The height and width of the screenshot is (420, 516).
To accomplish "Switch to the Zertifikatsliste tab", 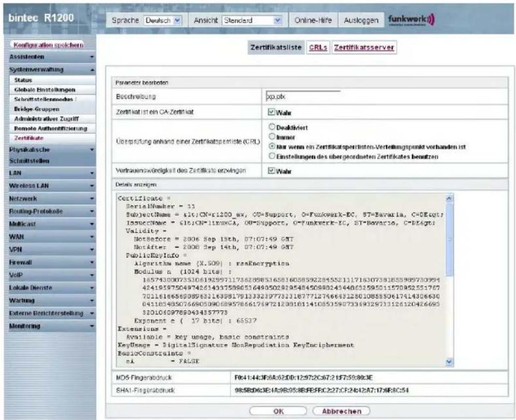I will click(x=276, y=47).
